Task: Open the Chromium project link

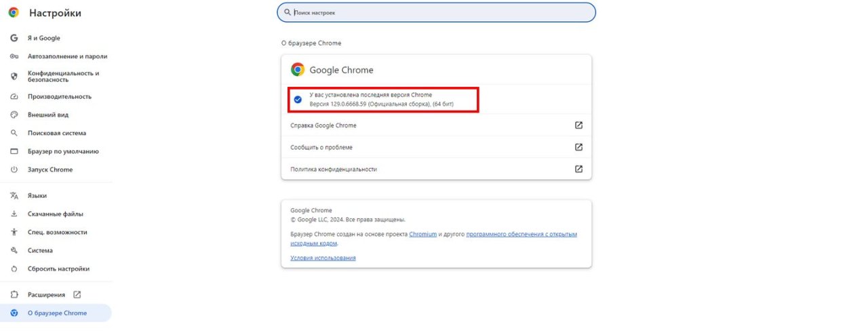Action: coord(422,234)
